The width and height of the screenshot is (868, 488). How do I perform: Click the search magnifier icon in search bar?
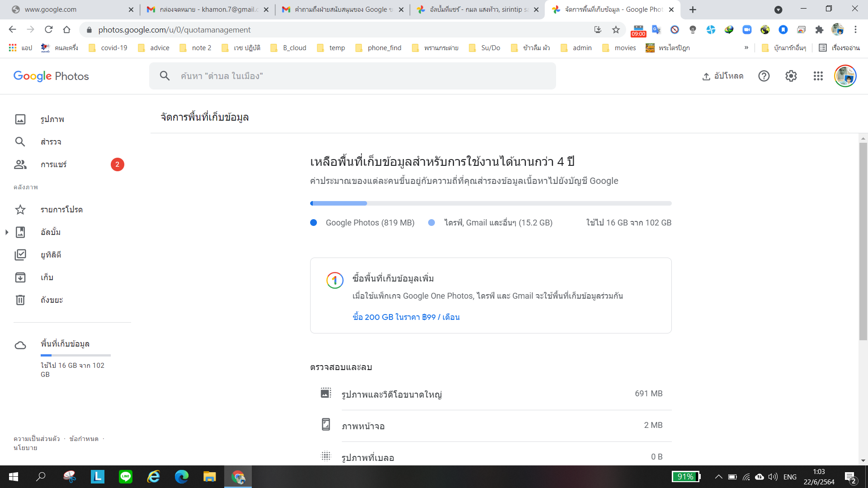pos(165,76)
